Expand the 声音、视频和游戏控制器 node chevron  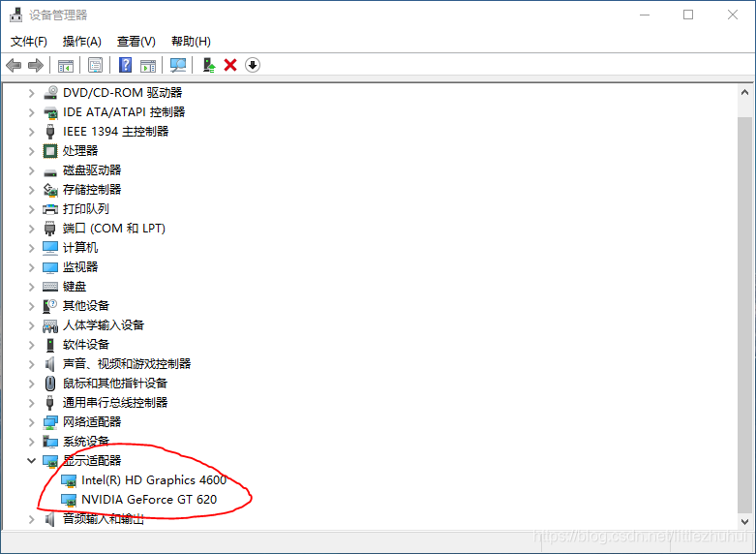click(x=31, y=364)
